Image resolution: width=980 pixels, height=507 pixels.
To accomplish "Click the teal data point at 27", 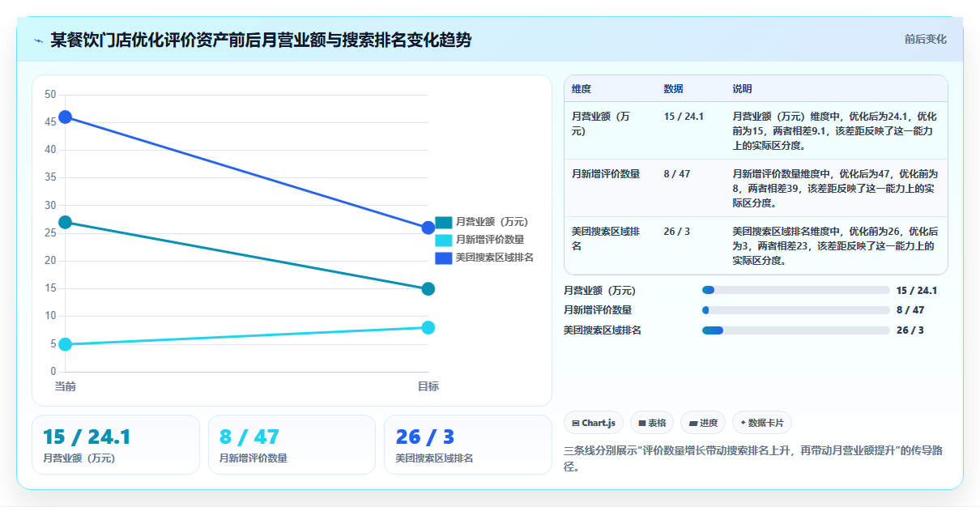I will click(66, 222).
